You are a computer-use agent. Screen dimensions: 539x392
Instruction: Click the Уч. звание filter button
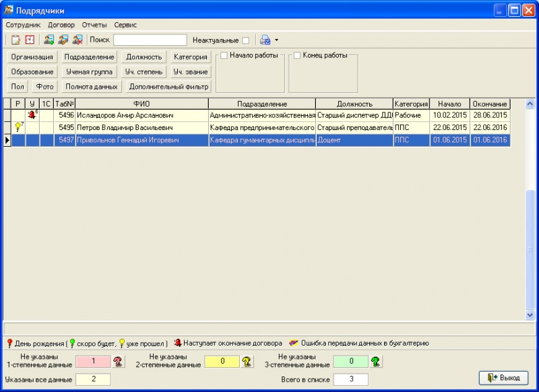click(x=191, y=72)
